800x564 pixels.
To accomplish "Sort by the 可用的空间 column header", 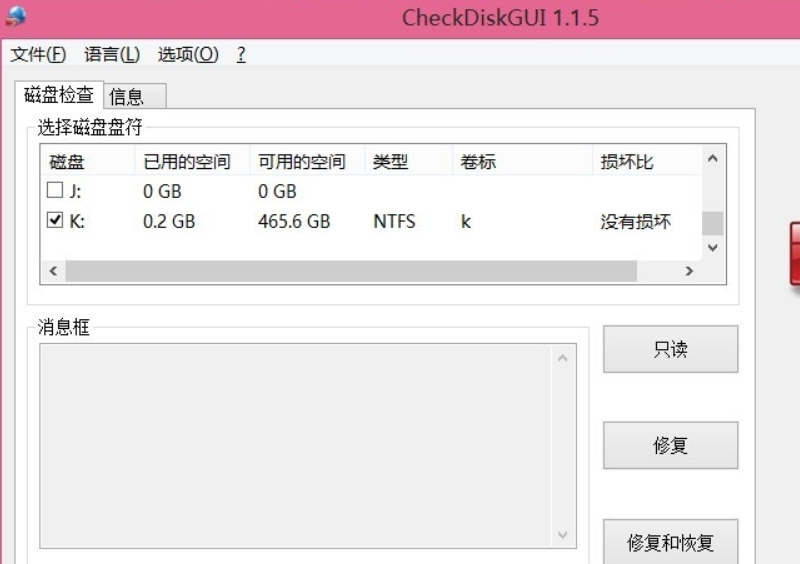I will point(302,162).
